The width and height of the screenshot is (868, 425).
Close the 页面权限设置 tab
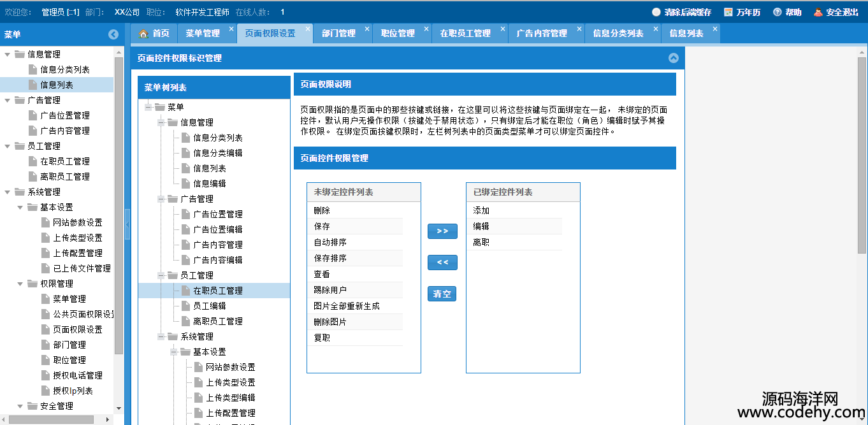pos(308,29)
